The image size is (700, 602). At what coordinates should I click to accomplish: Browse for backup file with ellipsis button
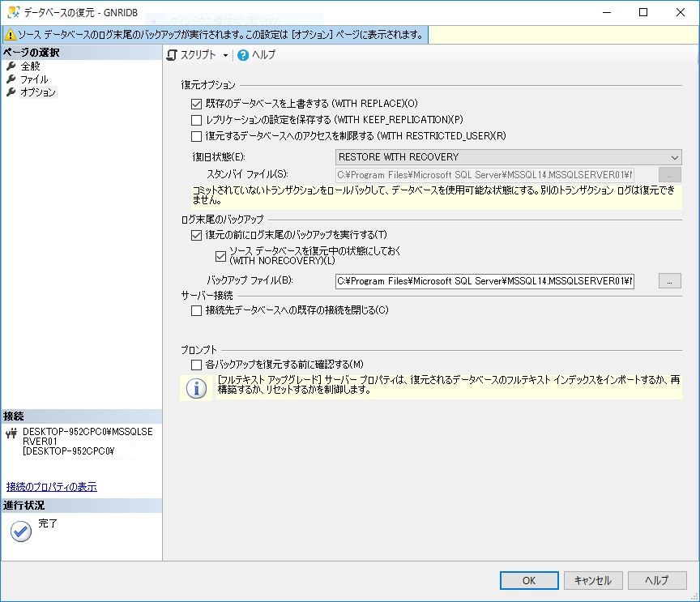[x=669, y=281]
